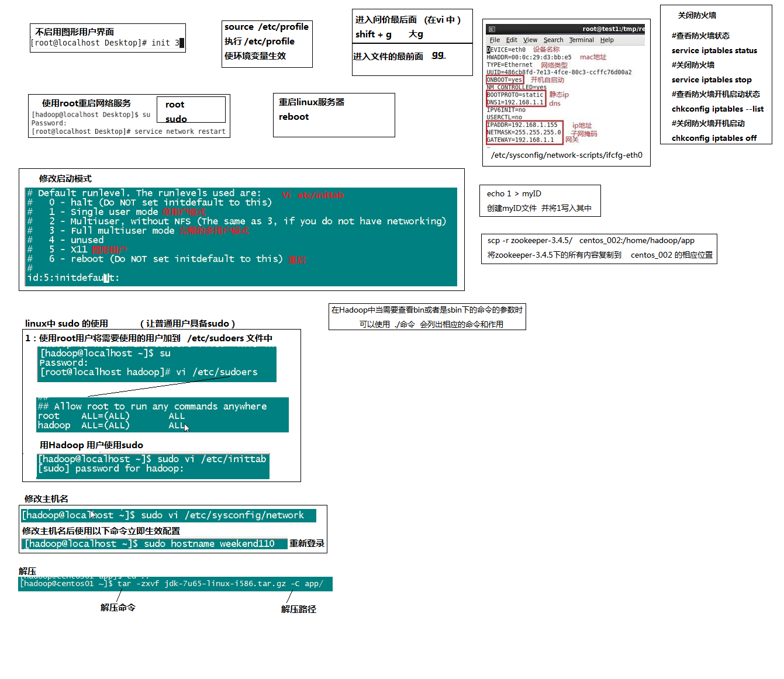Click the 'linux中 sudo 的使用' heading
Viewport: 784px width, 679px height.
67,324
